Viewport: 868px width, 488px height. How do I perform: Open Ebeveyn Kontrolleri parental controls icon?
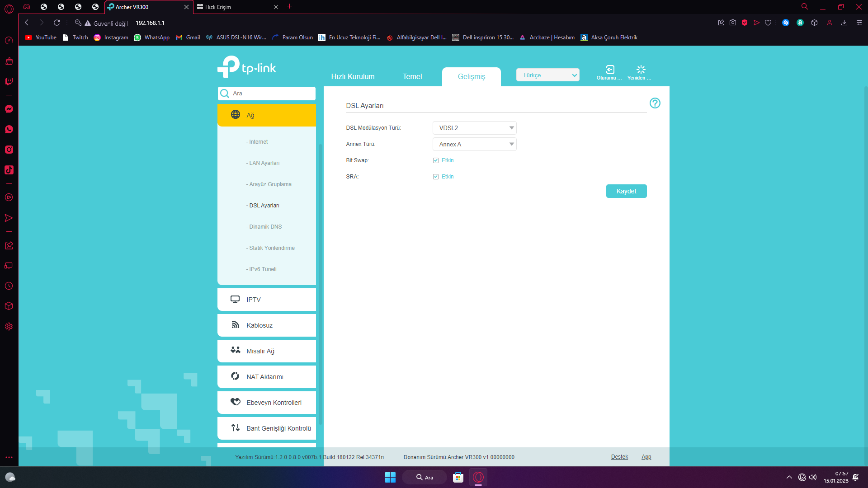click(235, 402)
